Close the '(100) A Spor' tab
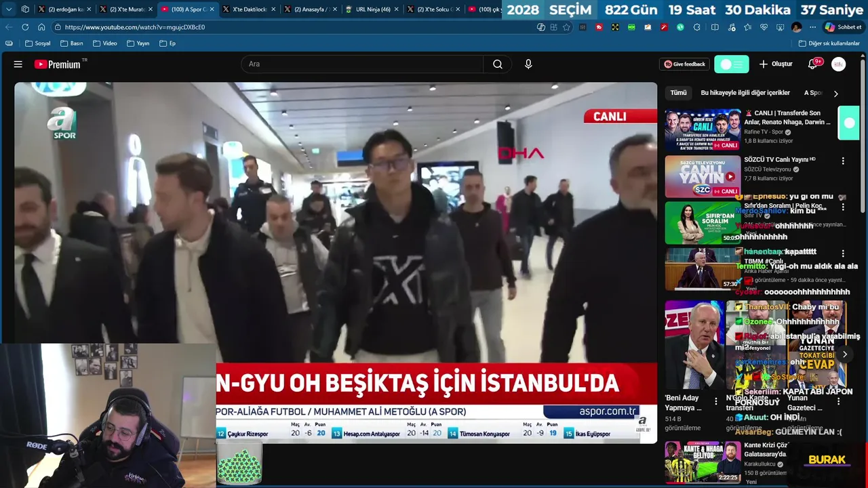Screen dimensions: 868x488 212,9
